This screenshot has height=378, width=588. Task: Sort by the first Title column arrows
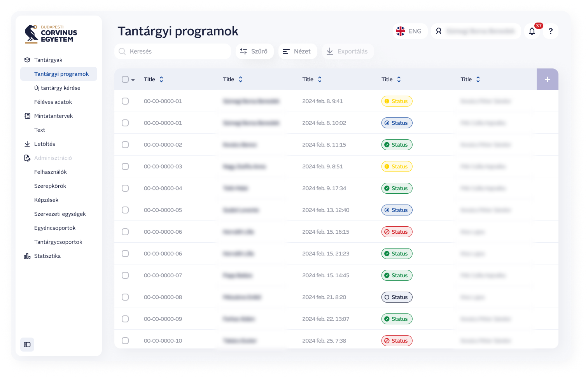(x=161, y=79)
